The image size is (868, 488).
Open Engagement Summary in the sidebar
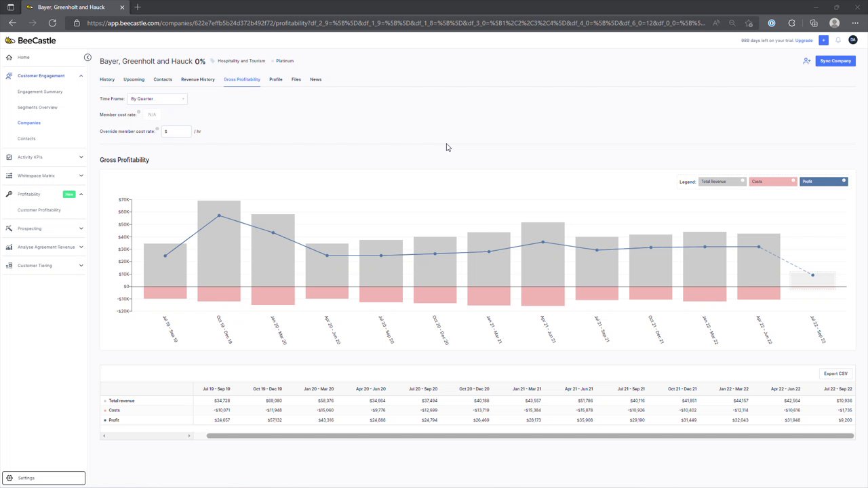(x=40, y=91)
